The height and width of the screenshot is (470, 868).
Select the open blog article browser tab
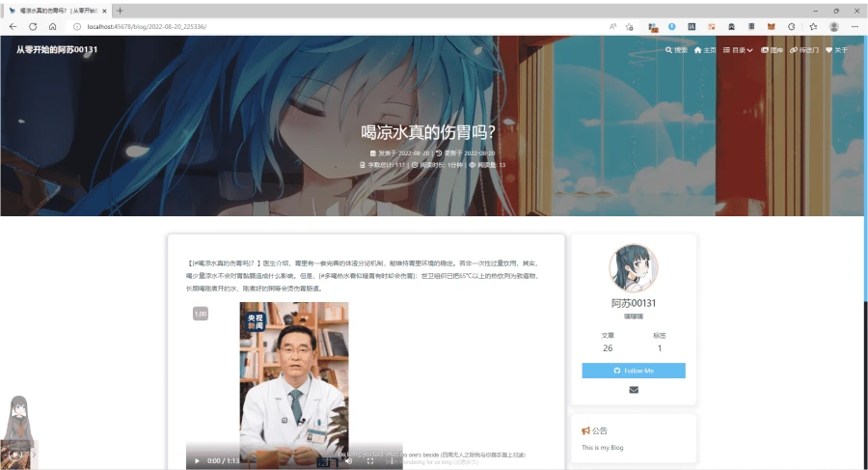58,11
